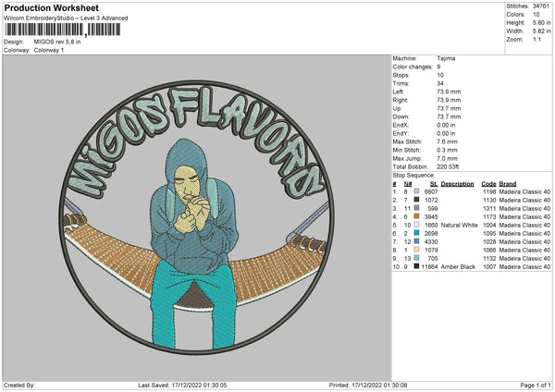Click the design name 'MIGOS rev 5,8 in'

pos(57,42)
